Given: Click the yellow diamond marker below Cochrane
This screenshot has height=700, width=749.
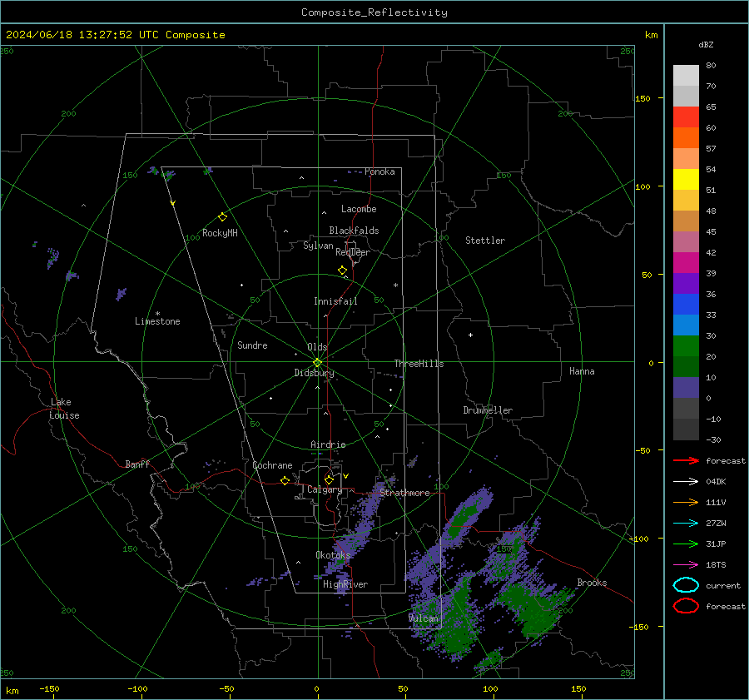Looking at the screenshot, I should coord(285,480).
